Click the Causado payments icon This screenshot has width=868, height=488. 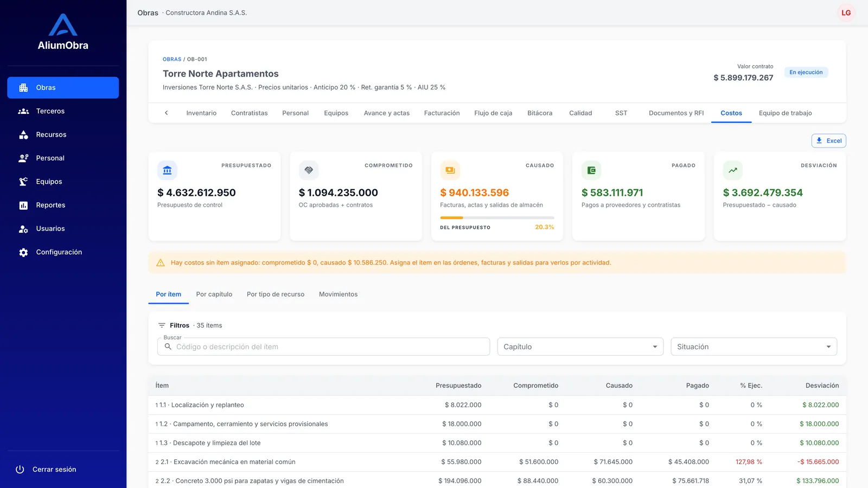pos(450,170)
